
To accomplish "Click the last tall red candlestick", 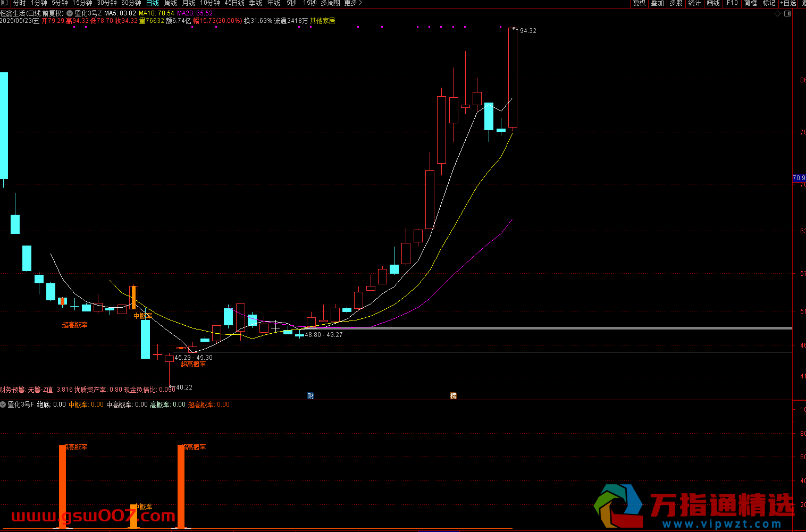I will pyautogui.click(x=513, y=78).
